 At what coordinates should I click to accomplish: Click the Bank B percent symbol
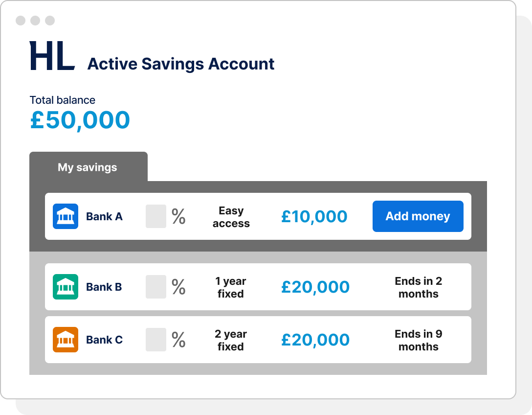coord(178,287)
